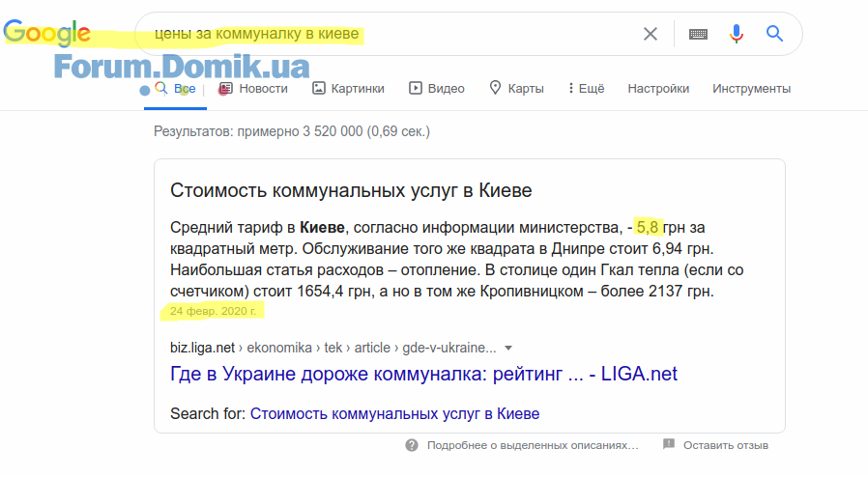Open the on-screen keyboard input tool
The image size is (868, 477).
(698, 35)
